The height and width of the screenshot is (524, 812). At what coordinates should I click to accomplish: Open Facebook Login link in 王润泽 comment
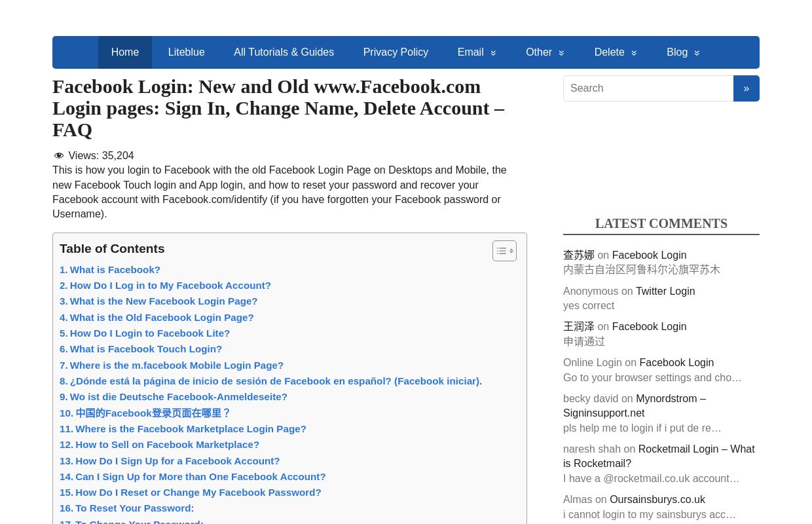coord(649,327)
